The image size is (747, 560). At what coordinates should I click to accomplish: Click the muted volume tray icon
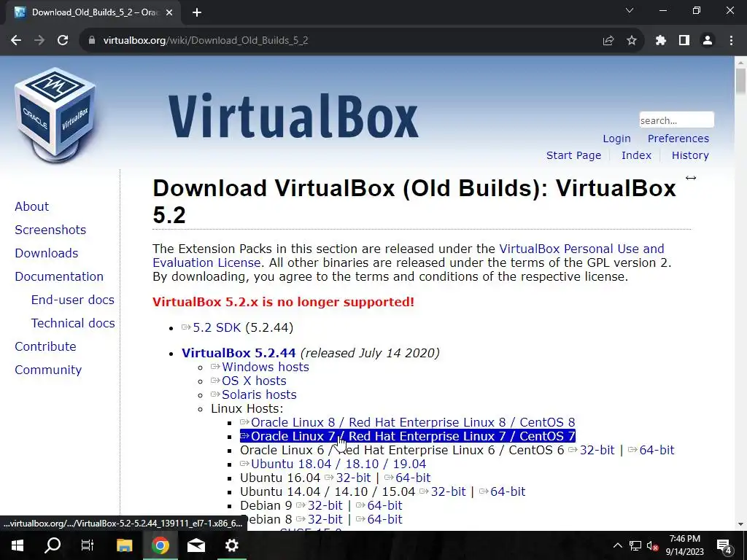coord(652,545)
